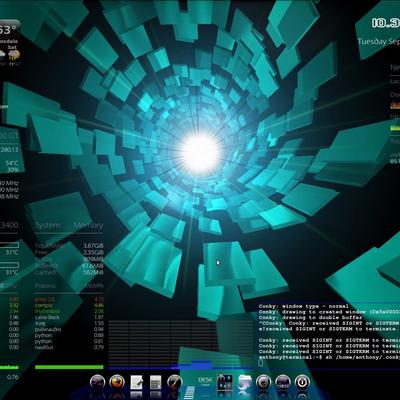Click the cairo-dock process row

click(x=69, y=317)
